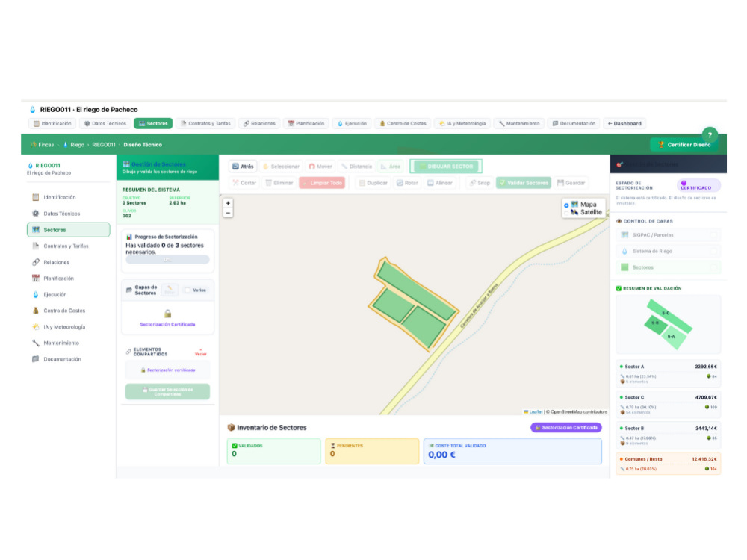This screenshot has height=560, width=747.
Task: Select the Alinear tool
Action: coord(440,183)
